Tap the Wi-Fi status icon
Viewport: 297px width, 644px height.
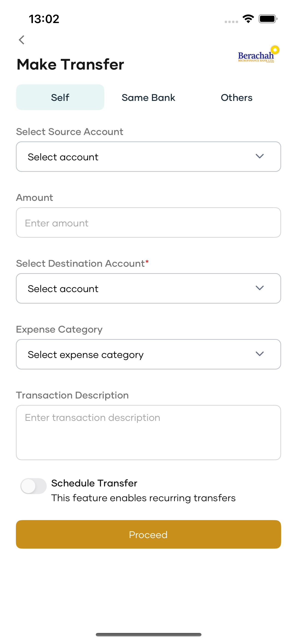[248, 19]
